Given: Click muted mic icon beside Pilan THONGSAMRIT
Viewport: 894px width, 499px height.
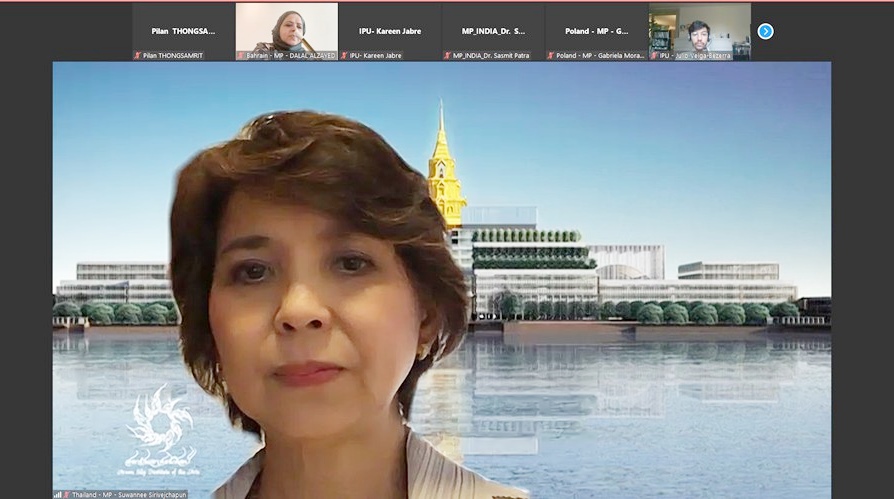Looking at the screenshot, I should pos(137,56).
